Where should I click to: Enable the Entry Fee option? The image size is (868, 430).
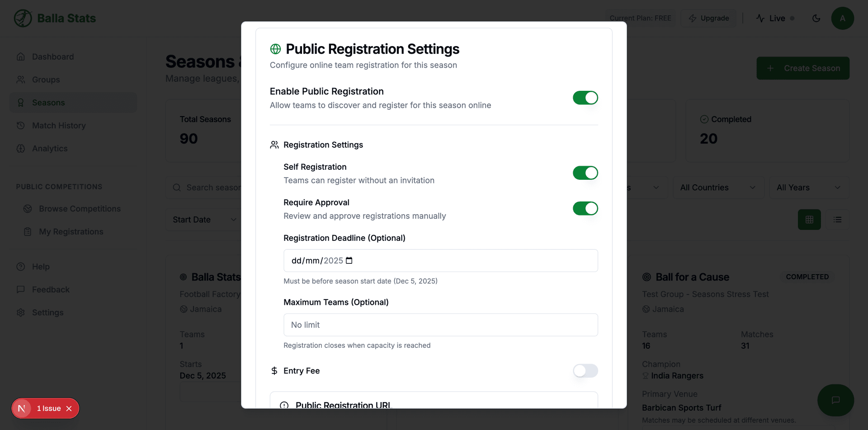coord(585,371)
